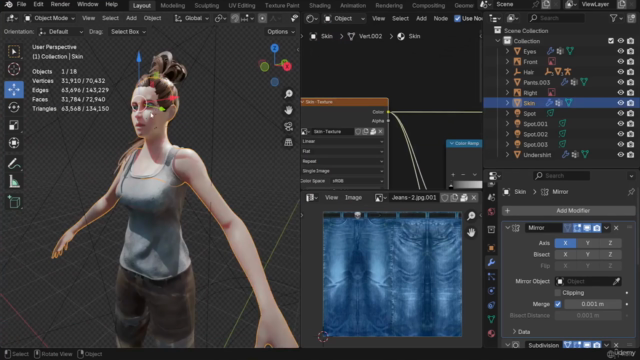This screenshot has width=640, height=360.
Task: Expand the Pants.003 tree item
Action: point(507,82)
